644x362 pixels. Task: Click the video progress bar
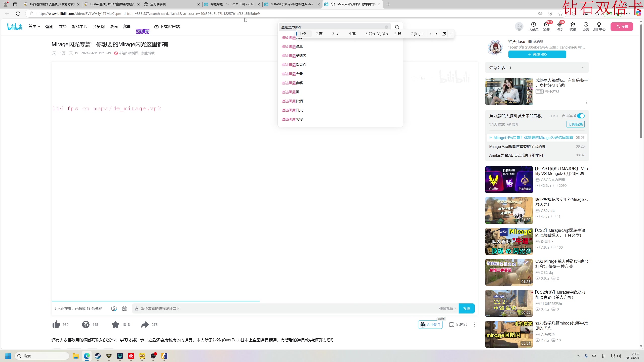click(265, 301)
